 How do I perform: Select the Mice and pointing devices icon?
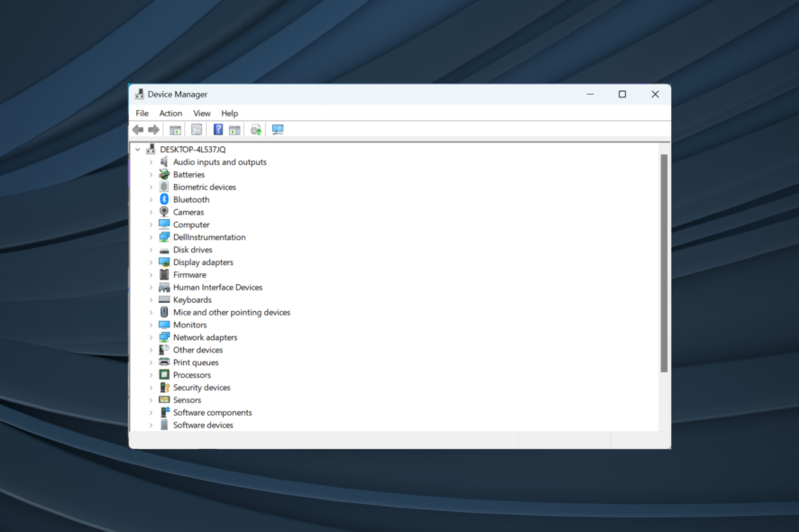pos(164,312)
